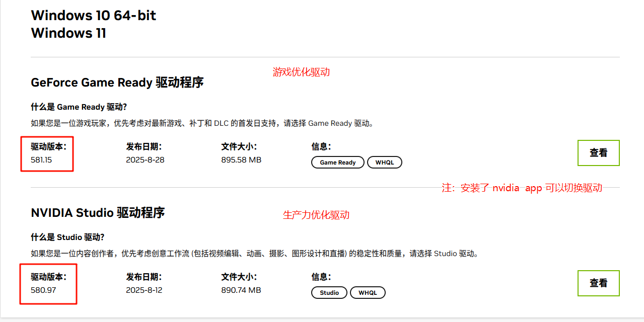Image resolution: width=644 pixels, height=322 pixels.
Task: Click the GeForce Game Ready 驱动程序 heading
Action: point(117,83)
